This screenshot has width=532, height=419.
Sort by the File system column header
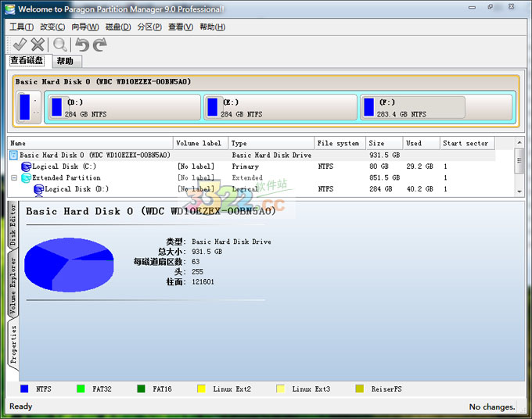click(x=340, y=143)
